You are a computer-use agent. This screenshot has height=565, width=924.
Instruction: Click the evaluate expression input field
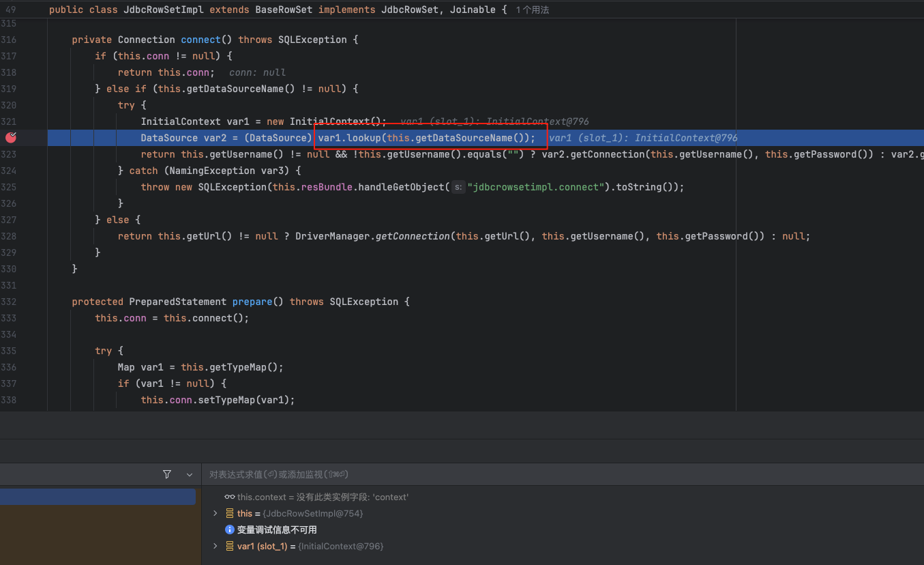(x=477, y=474)
